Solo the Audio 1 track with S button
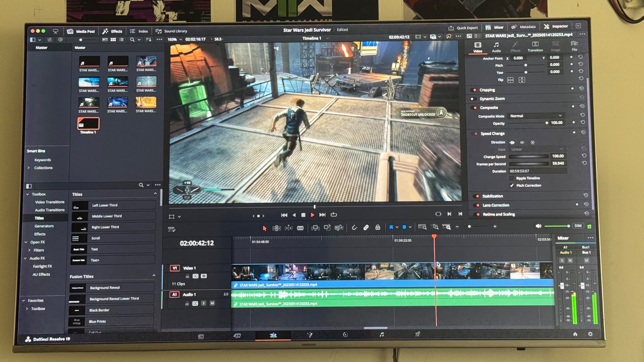The height and width of the screenshot is (362, 644). click(203, 303)
